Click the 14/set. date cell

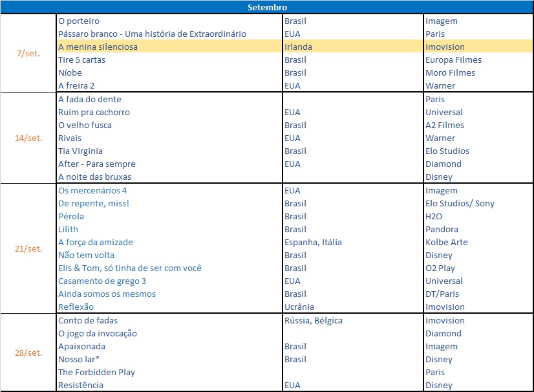point(28,138)
